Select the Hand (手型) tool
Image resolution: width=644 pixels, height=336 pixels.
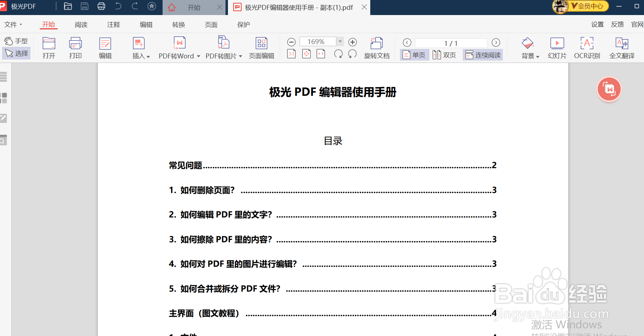point(16,41)
